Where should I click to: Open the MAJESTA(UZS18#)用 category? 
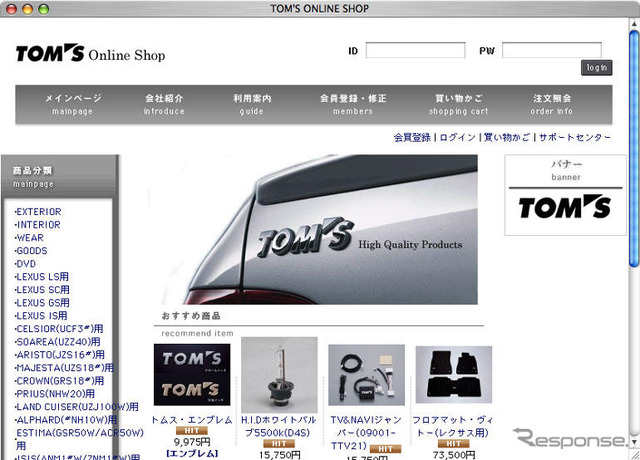[64, 368]
